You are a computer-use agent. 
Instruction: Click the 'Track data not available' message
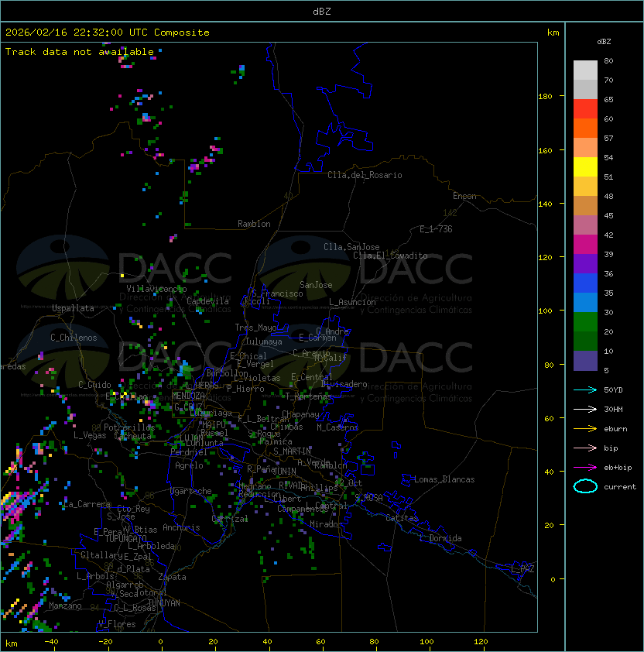click(80, 52)
